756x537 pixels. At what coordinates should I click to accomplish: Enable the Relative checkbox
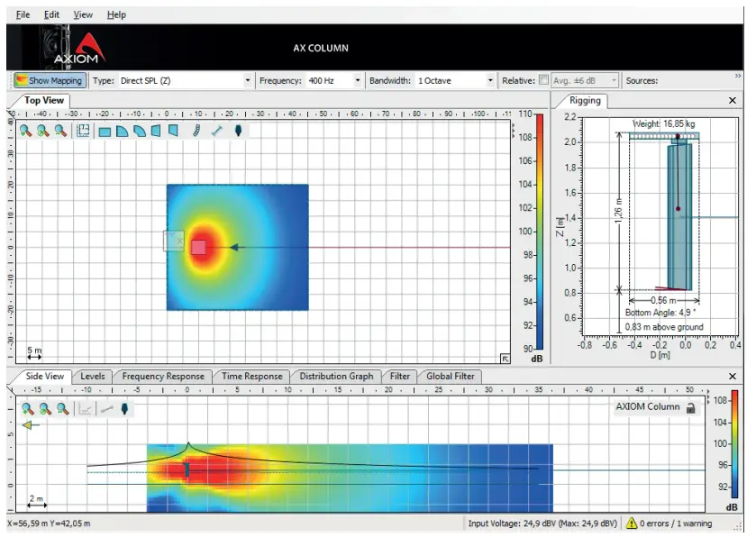tap(543, 80)
